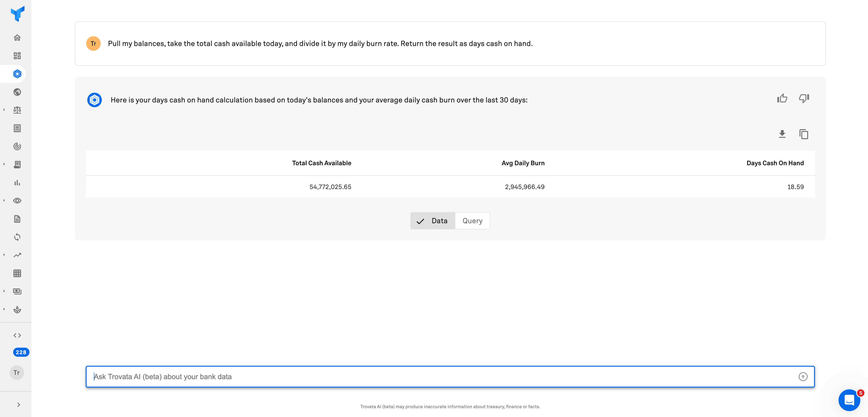Click the thumbs up feedback icon
The height and width of the screenshot is (417, 868).
[782, 98]
